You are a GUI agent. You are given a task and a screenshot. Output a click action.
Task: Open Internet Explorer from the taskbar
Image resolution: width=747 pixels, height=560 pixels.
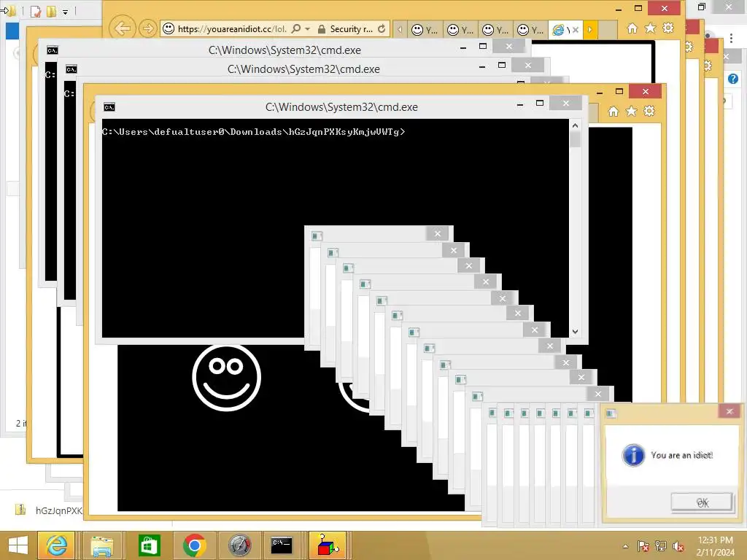(x=56, y=545)
